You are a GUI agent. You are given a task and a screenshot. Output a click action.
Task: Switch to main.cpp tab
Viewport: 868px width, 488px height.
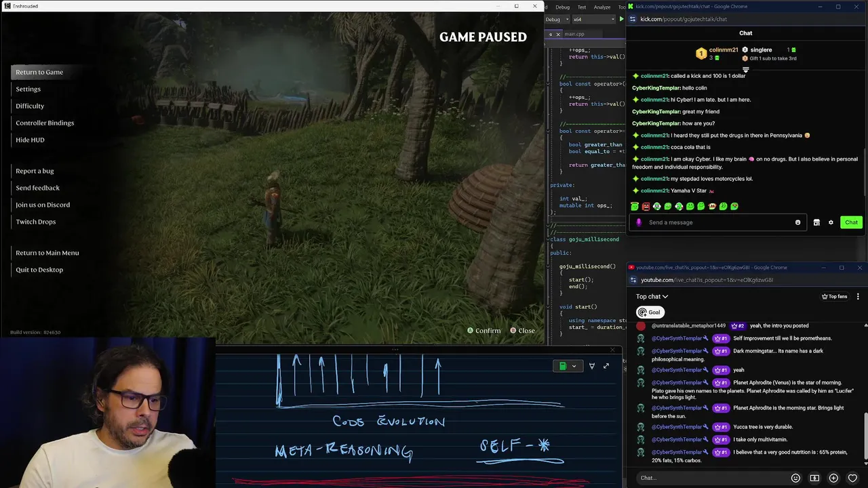click(x=574, y=34)
